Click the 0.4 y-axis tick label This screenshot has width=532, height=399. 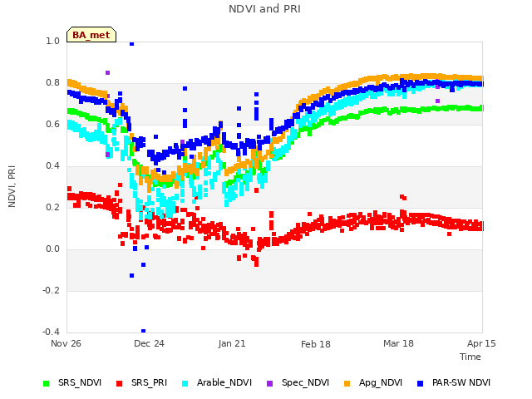click(52, 165)
